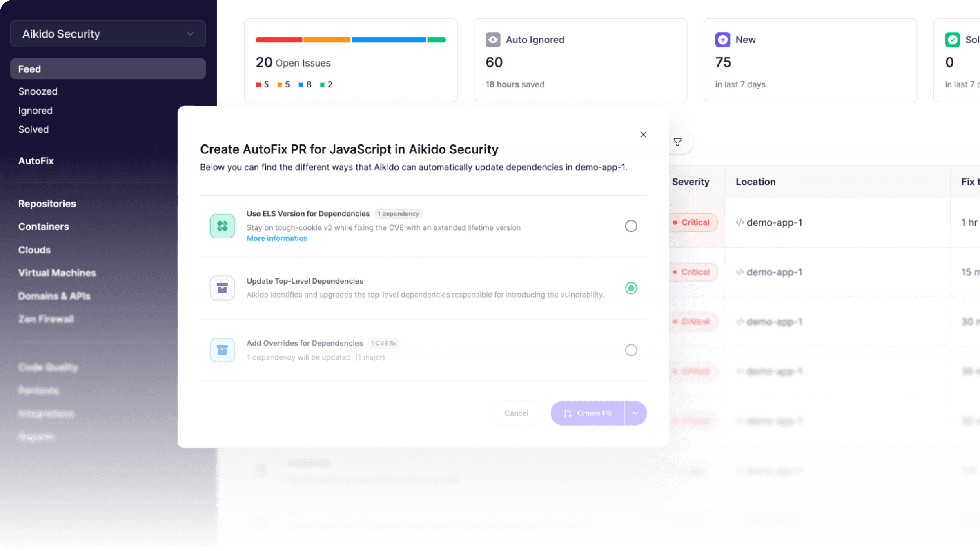Expand the Create PR split-button arrow
The height and width of the screenshot is (551, 980).
635,413
